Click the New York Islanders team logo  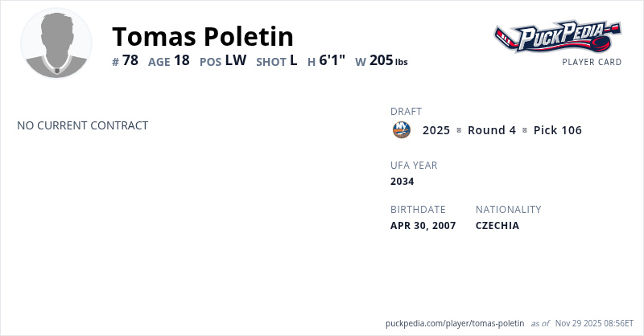pyautogui.click(x=401, y=130)
